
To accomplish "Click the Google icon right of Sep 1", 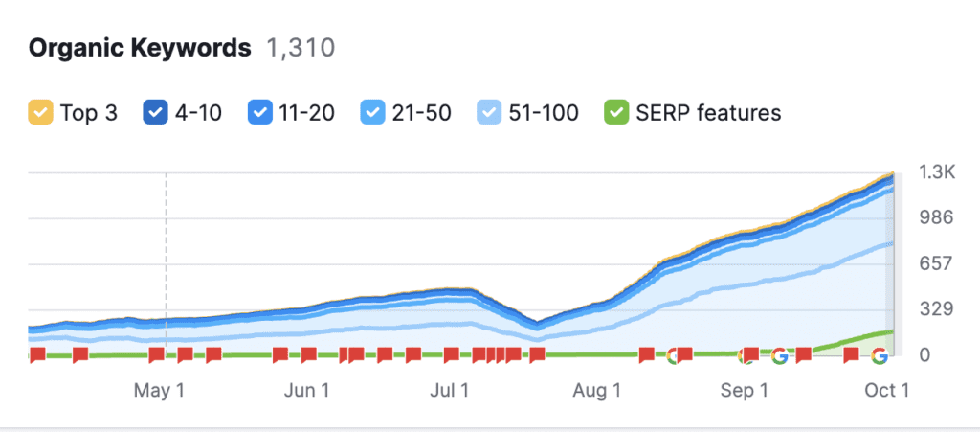I will [x=779, y=356].
